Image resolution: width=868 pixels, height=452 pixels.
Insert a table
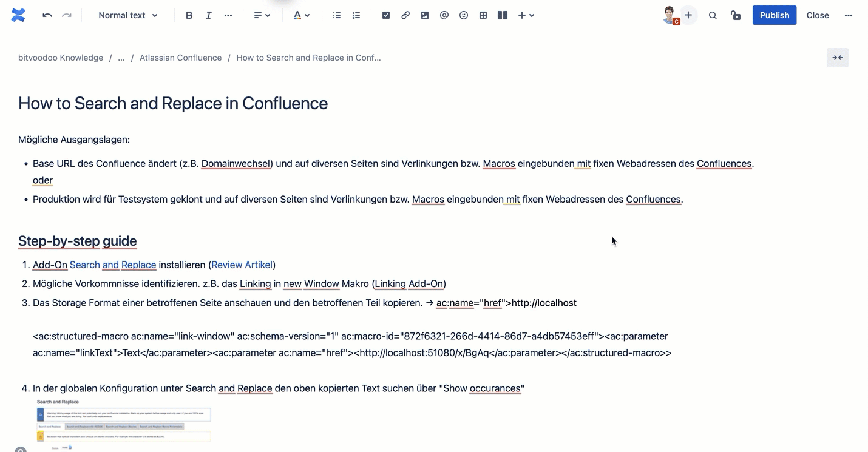(483, 15)
